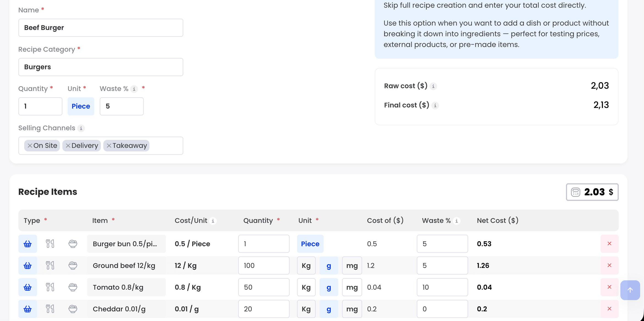Viewport: 644px width, 321px height.
Task: Open Ground beef item selector
Action: (126, 265)
